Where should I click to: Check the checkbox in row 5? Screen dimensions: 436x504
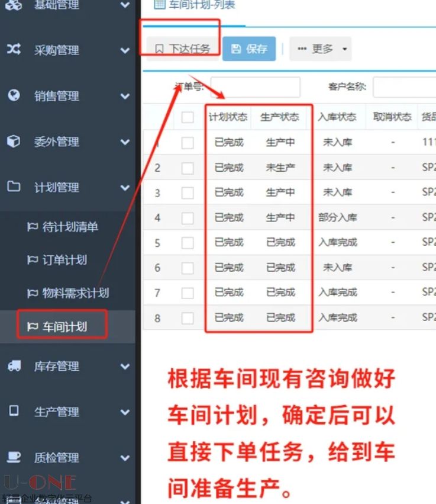point(188,243)
